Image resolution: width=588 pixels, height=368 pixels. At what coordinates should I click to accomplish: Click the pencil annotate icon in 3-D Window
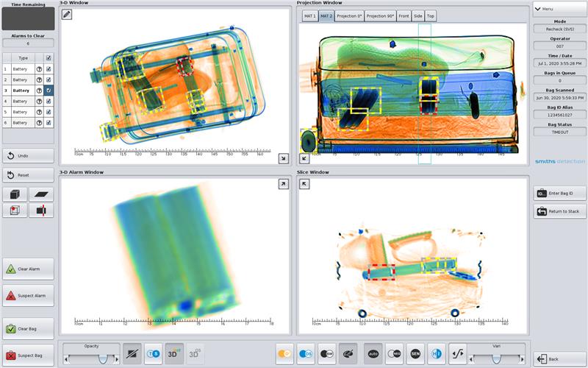67,15
